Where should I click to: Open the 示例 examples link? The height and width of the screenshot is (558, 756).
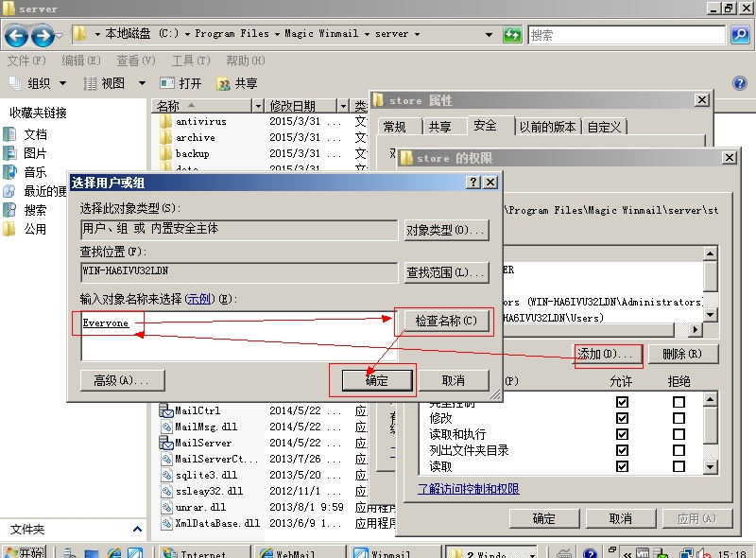tap(198, 299)
